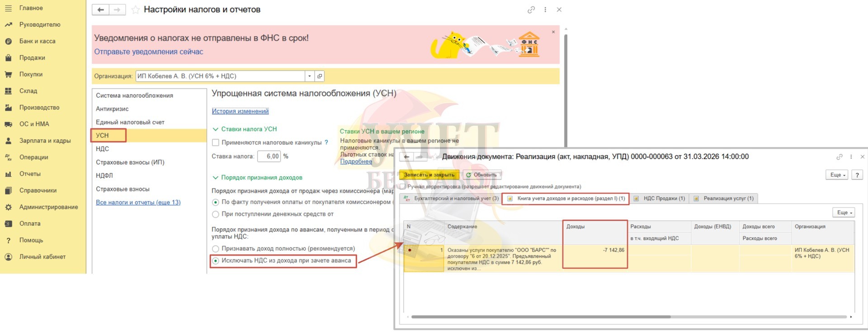Click the help question mark beside налоговые каникулы

coord(326,142)
